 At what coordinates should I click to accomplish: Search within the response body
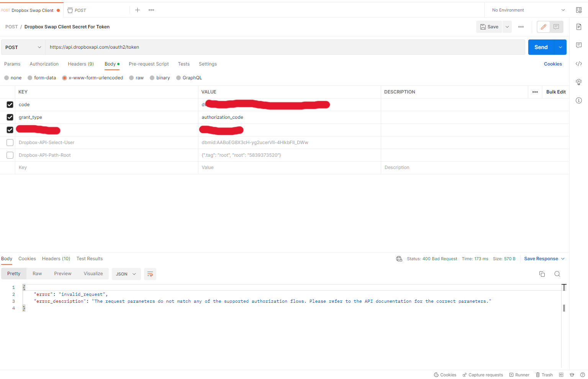(x=557, y=274)
